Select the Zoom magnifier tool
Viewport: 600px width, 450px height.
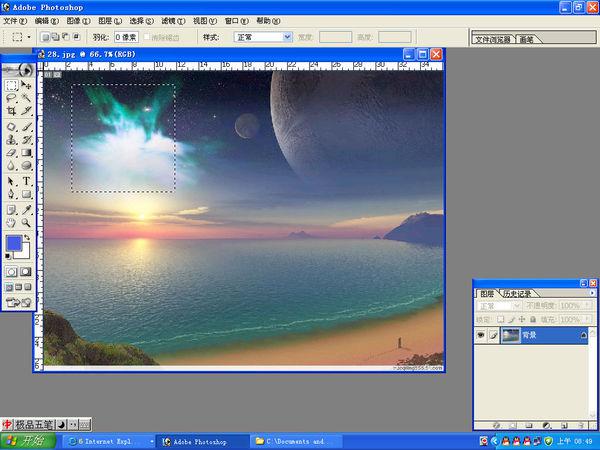click(x=26, y=223)
